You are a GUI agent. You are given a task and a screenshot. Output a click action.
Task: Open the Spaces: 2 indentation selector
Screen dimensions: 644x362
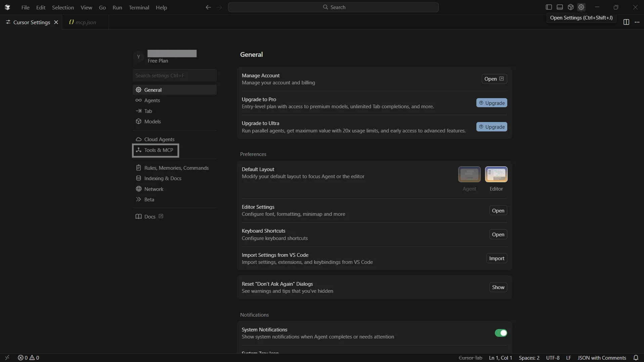(x=529, y=358)
